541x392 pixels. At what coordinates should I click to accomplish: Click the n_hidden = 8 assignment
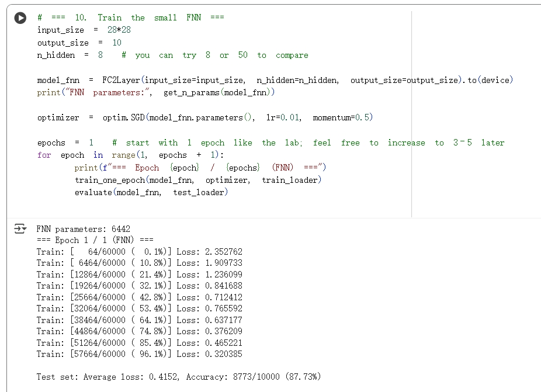point(70,55)
